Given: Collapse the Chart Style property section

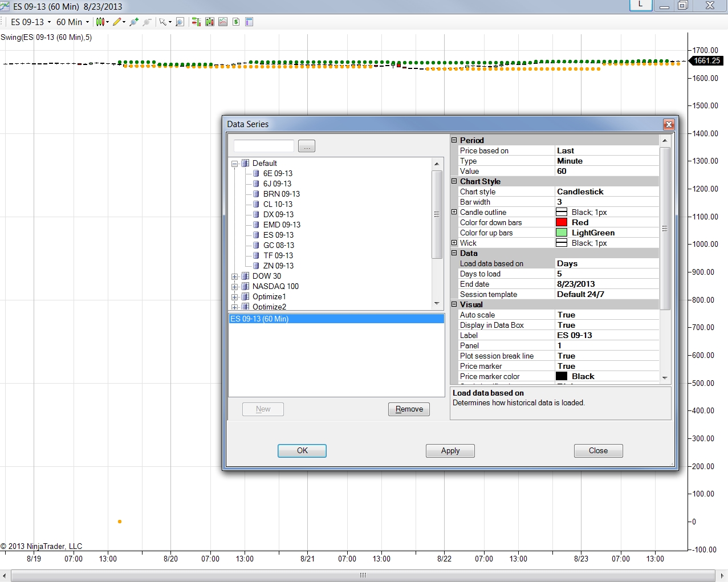Looking at the screenshot, I should (x=454, y=181).
